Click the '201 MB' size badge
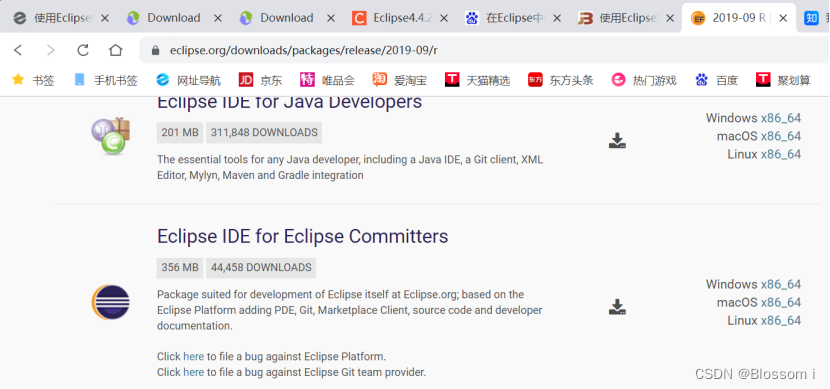 tap(180, 132)
